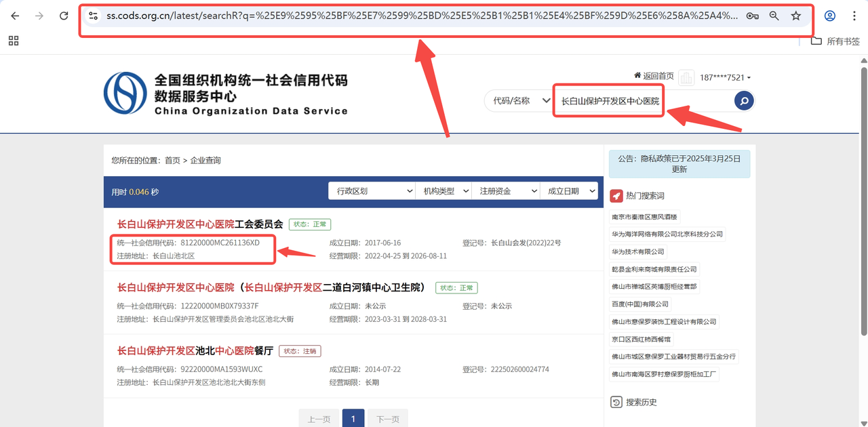Open the Chrome three-dot menu

tap(854, 16)
